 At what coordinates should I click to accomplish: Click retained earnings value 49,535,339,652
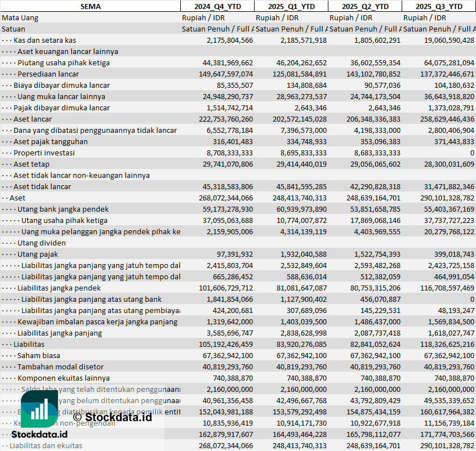449,400
